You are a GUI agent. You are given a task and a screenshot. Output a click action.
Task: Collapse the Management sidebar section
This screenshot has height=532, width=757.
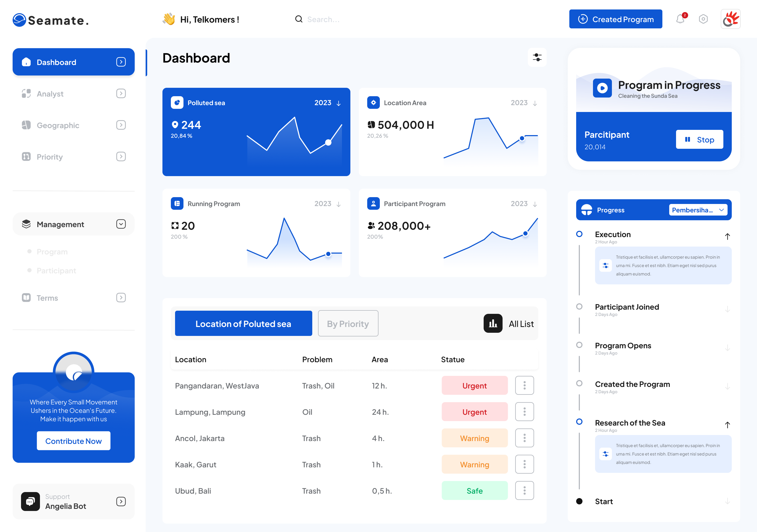121,224
